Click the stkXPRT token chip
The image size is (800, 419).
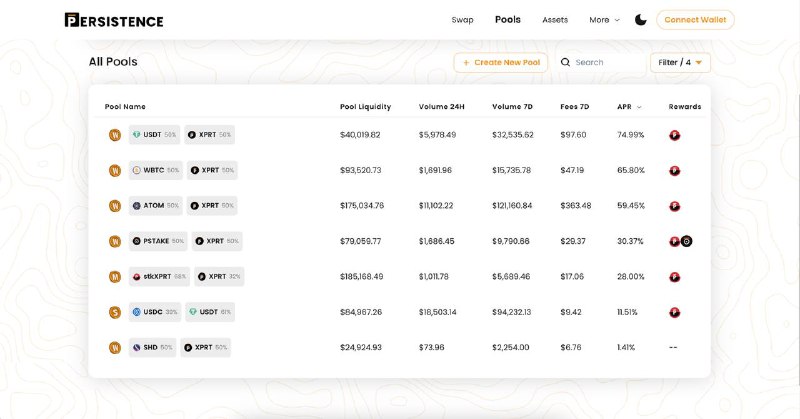point(159,277)
